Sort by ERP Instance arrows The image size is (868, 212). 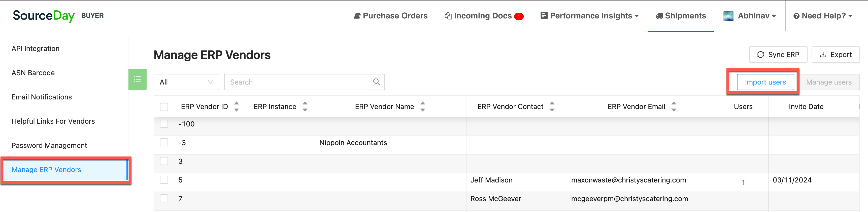tap(305, 107)
